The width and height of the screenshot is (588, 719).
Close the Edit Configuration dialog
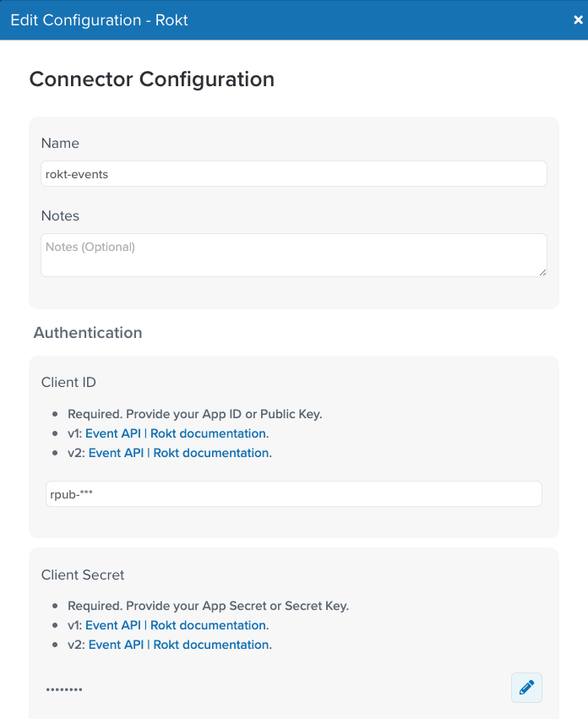578,19
